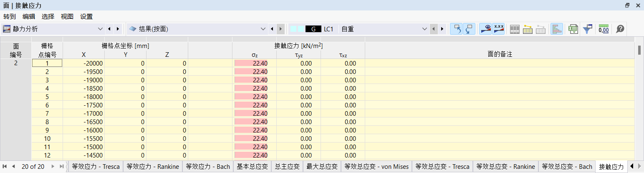Select the 接触应力 tab
644x173 pixels.
[x=611, y=167]
